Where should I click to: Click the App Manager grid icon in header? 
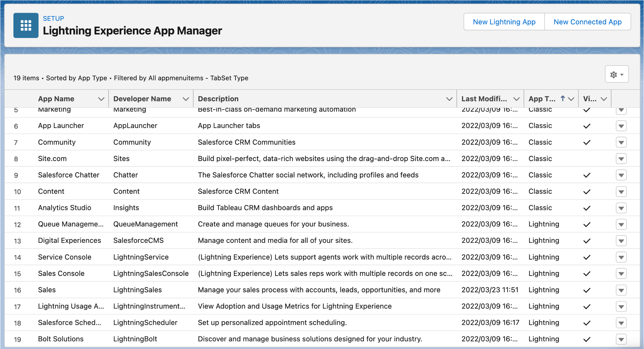click(x=26, y=25)
